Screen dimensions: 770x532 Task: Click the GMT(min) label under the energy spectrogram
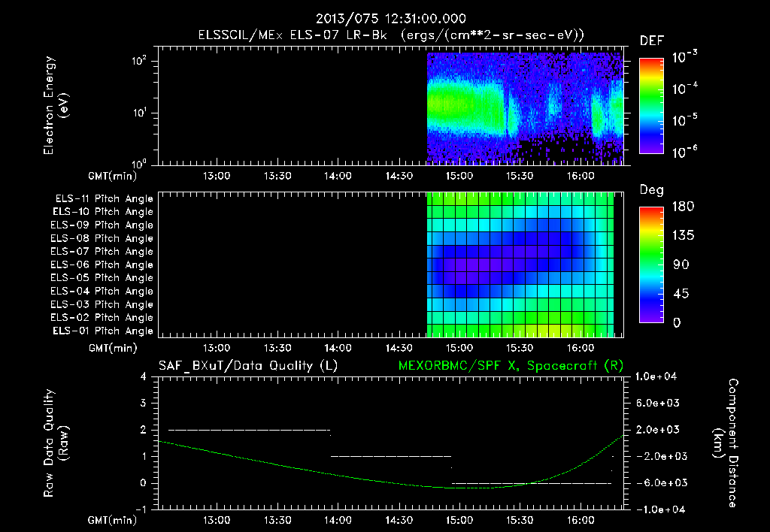click(113, 176)
